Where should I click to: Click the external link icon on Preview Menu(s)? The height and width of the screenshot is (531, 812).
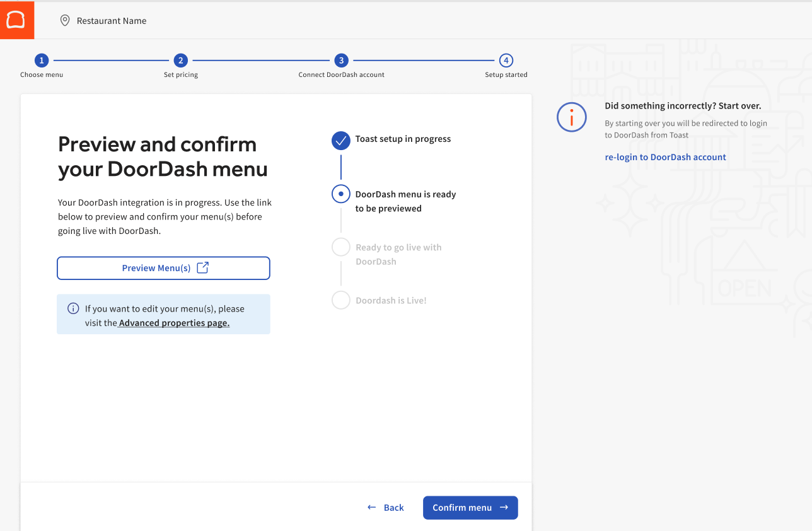202,267
